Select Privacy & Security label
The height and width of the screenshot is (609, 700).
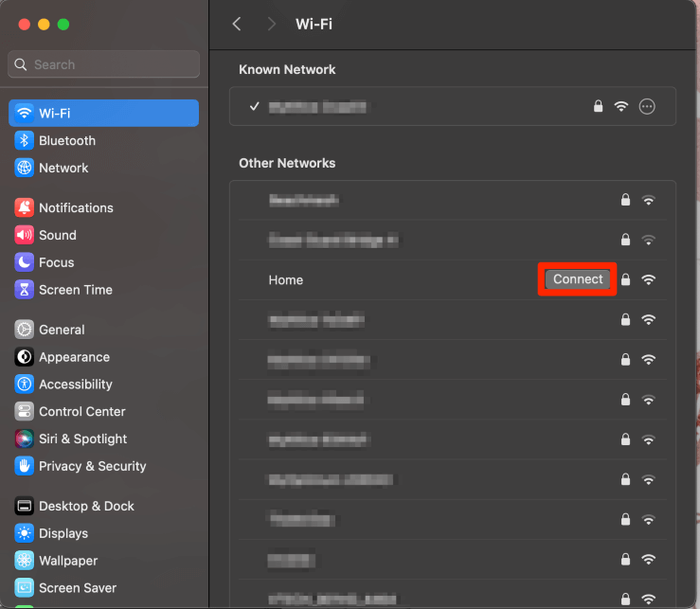[93, 466]
